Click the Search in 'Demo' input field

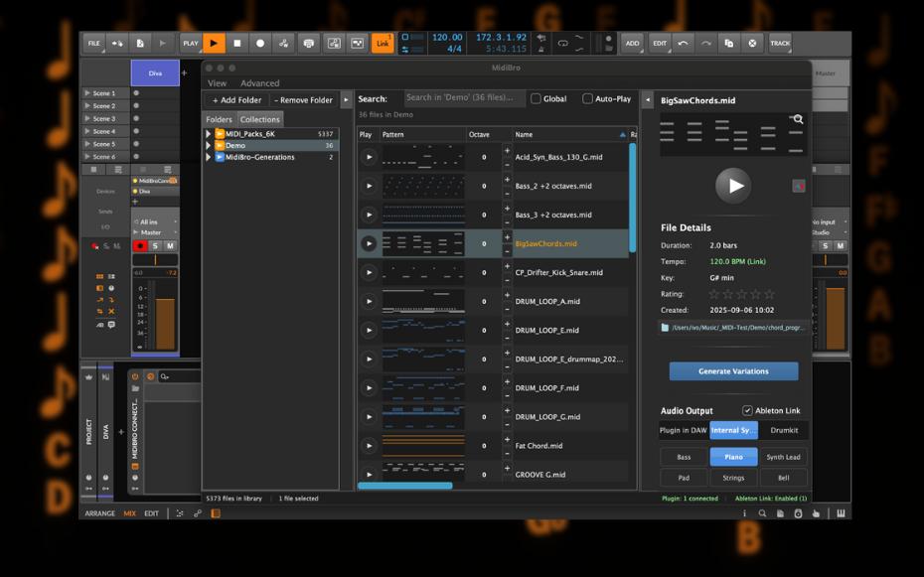(462, 98)
